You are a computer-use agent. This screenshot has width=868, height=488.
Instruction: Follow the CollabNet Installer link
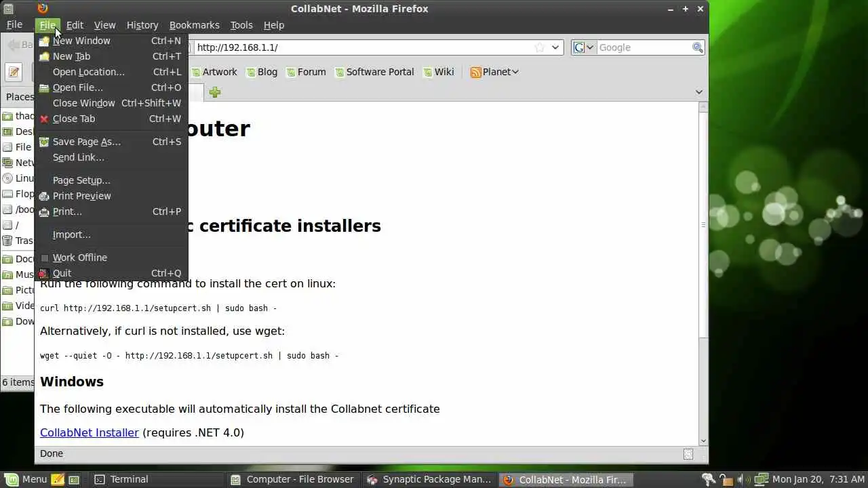tap(90, 432)
